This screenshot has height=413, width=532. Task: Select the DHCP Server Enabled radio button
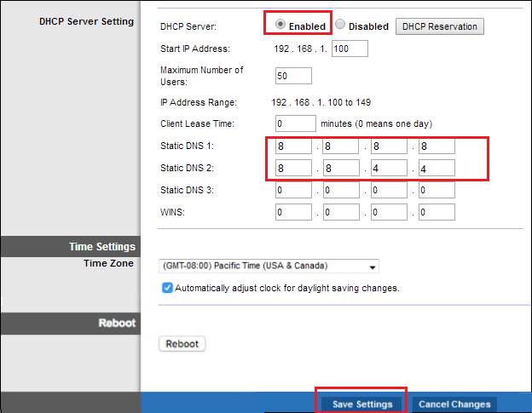pyautogui.click(x=280, y=25)
